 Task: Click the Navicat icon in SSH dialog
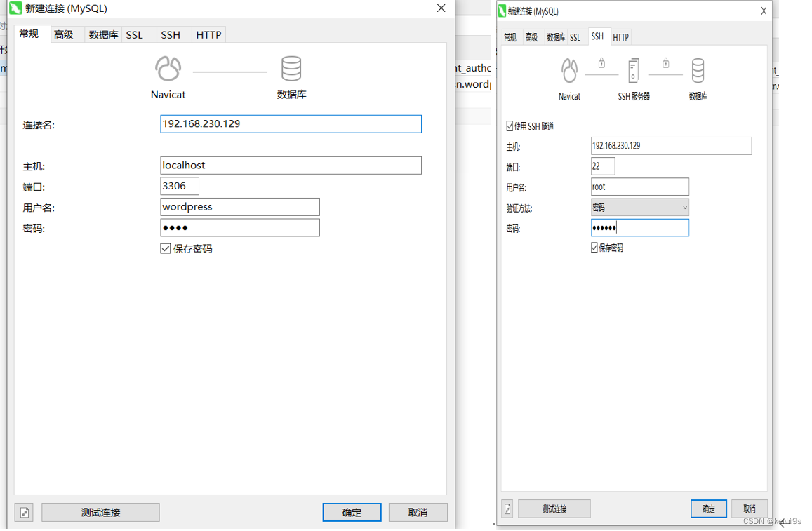tap(570, 71)
